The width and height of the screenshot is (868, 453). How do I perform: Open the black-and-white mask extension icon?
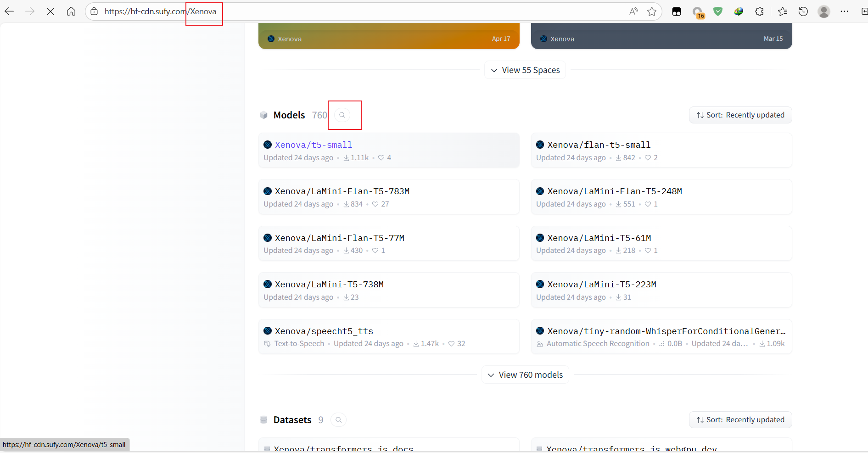[677, 11]
